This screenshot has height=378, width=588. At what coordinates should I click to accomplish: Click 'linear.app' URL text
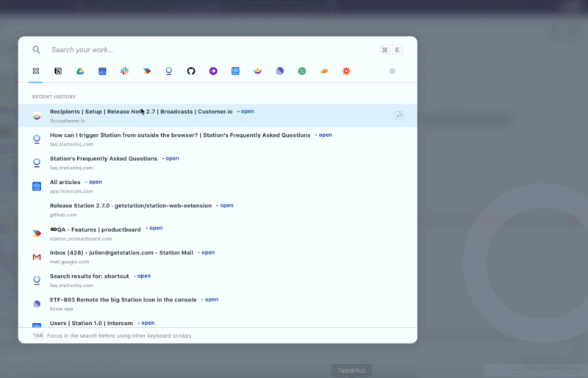coord(62,309)
